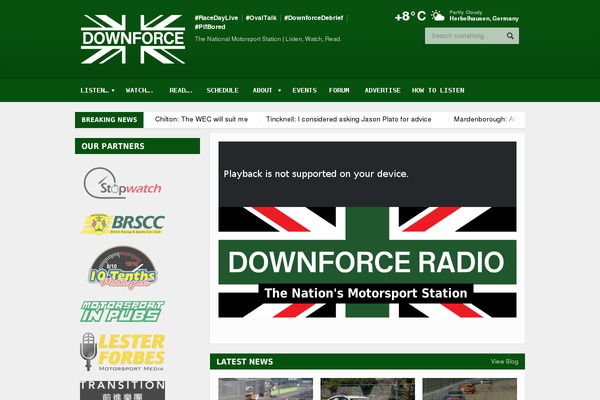Open the Lester Forbes Motorsport Media logo
Image resolution: width=600 pixels, height=400 pixels.
point(122,352)
